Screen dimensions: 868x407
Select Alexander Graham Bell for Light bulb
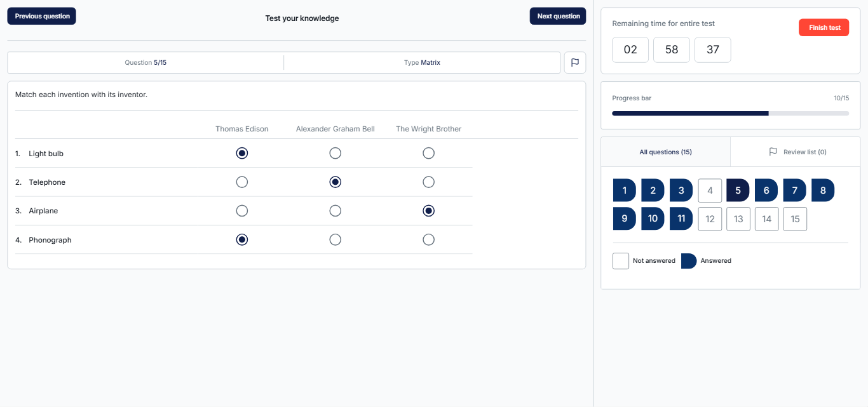pos(336,153)
